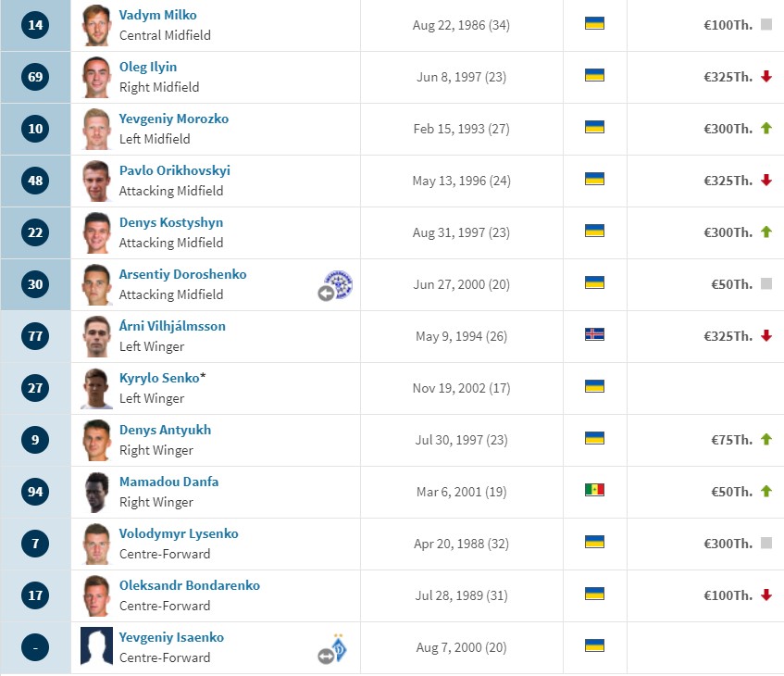
Task: Open Pavlo Orikhovskyi's player page
Action: click(x=175, y=170)
